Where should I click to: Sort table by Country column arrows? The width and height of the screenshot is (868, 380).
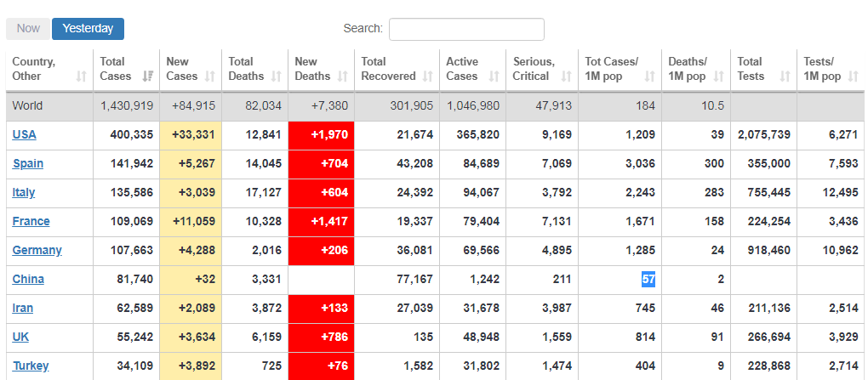pyautogui.click(x=82, y=77)
